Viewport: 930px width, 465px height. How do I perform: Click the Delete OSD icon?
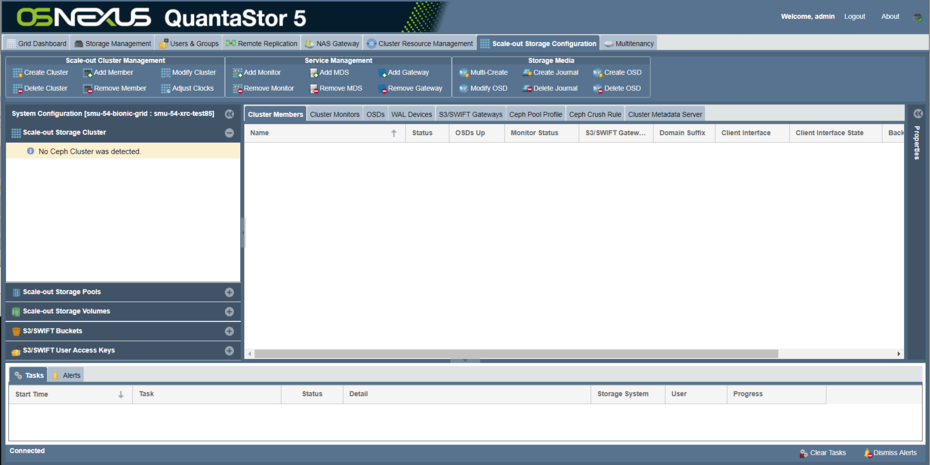[x=598, y=89]
